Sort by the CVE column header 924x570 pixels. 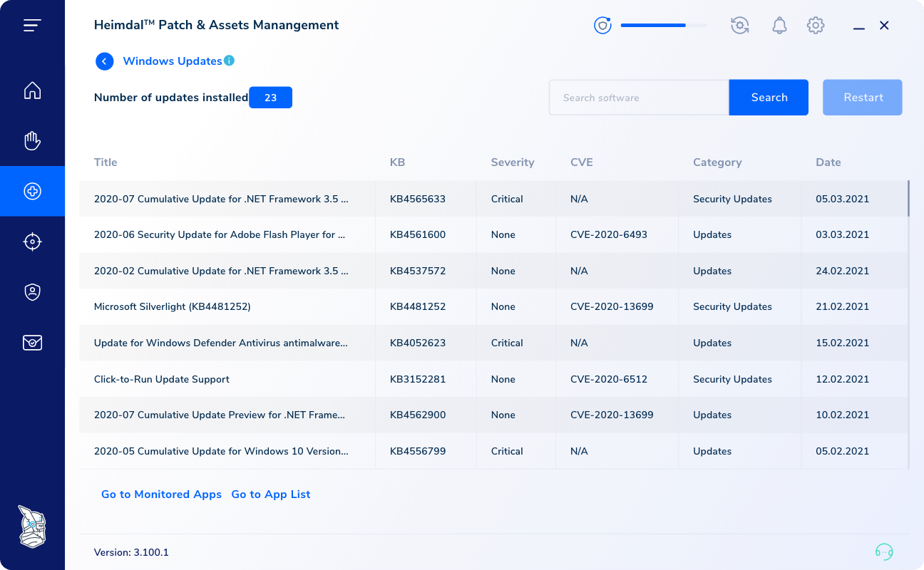click(x=582, y=162)
